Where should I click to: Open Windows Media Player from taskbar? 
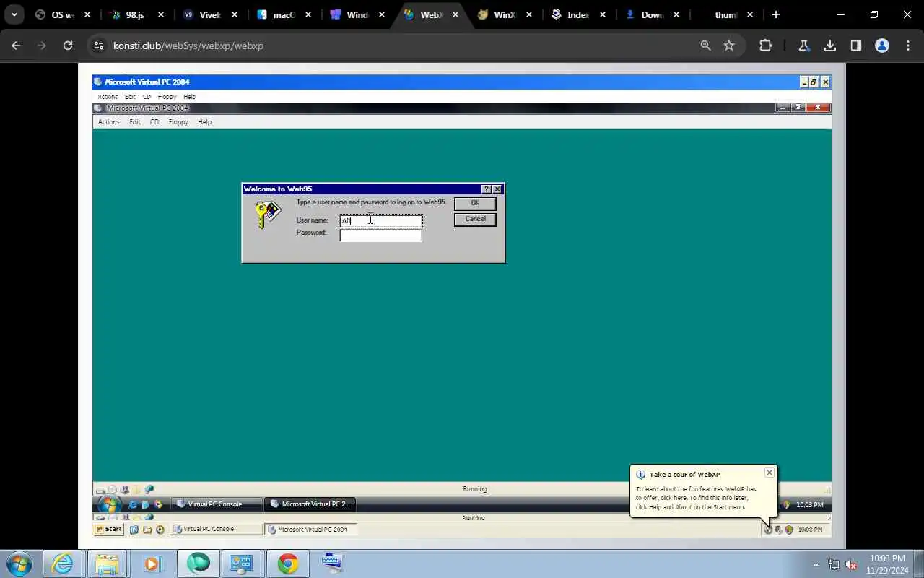(x=152, y=564)
